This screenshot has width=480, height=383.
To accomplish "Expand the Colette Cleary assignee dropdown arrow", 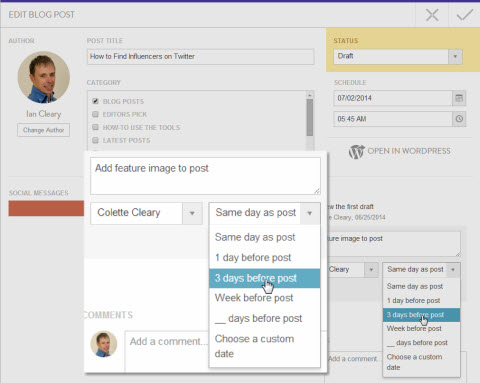I will [x=192, y=213].
